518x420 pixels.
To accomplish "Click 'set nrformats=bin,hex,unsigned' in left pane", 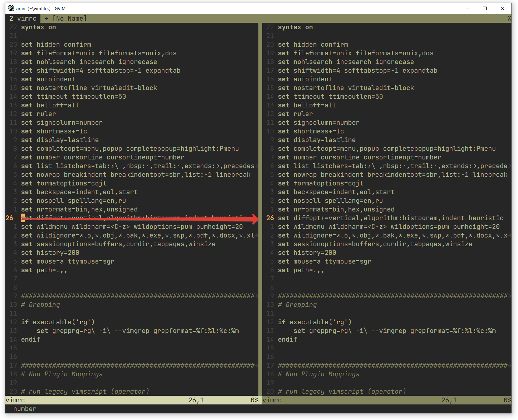I will (79, 209).
